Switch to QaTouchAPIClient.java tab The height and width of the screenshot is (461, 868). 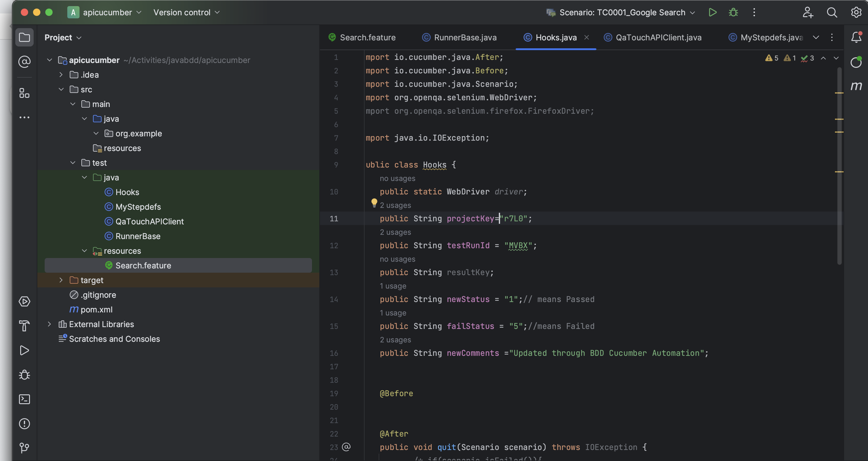point(652,37)
